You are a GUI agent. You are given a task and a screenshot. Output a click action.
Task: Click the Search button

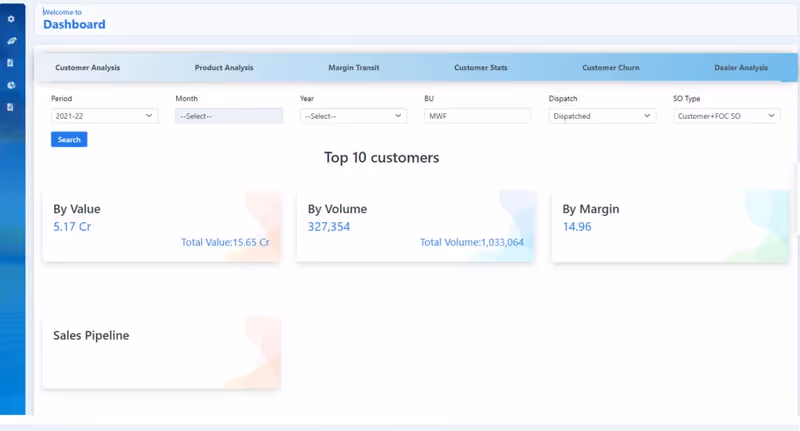tap(69, 139)
